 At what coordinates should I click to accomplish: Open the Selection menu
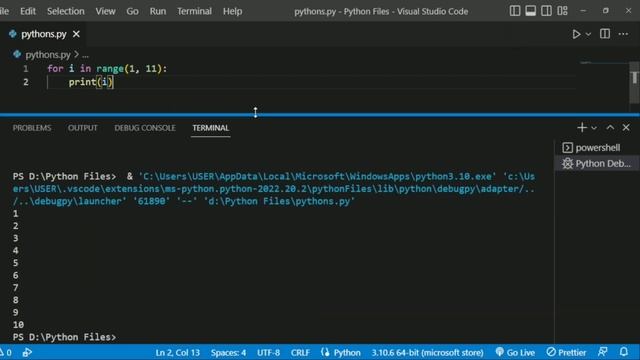click(65, 11)
